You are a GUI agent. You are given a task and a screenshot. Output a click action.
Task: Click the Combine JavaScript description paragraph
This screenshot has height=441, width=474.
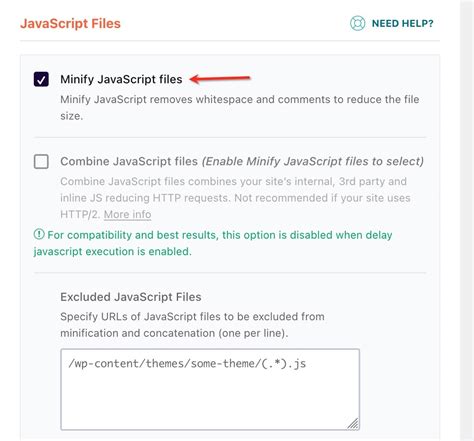point(235,198)
